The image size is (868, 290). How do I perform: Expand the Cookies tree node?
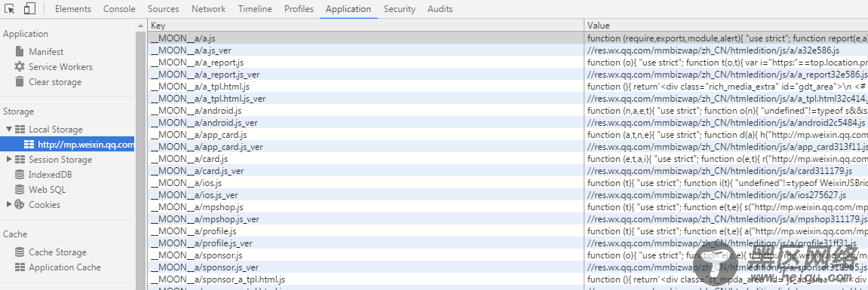click(9, 204)
